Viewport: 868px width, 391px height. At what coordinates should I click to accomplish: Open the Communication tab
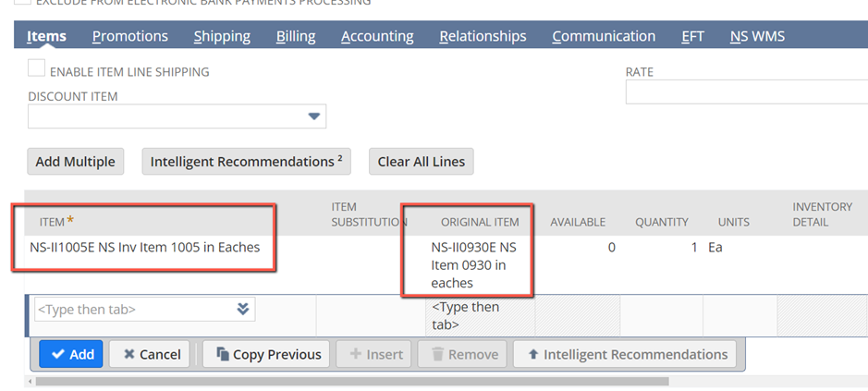pyautogui.click(x=604, y=36)
